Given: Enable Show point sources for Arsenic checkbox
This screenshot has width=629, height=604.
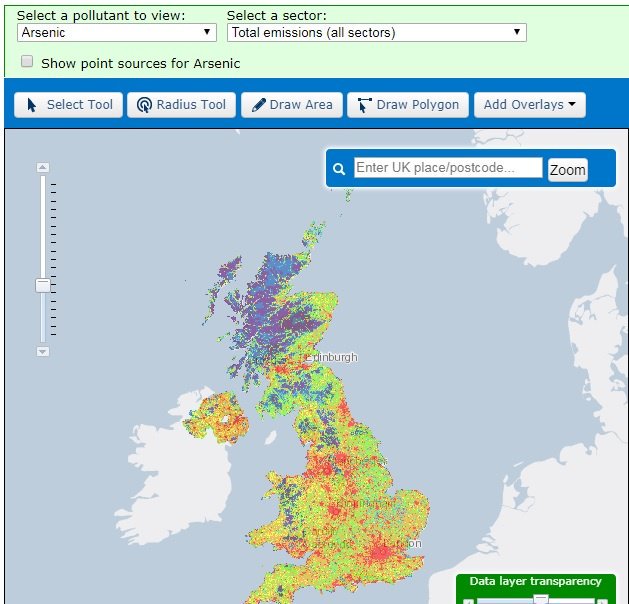Looking at the screenshot, I should click(27, 61).
